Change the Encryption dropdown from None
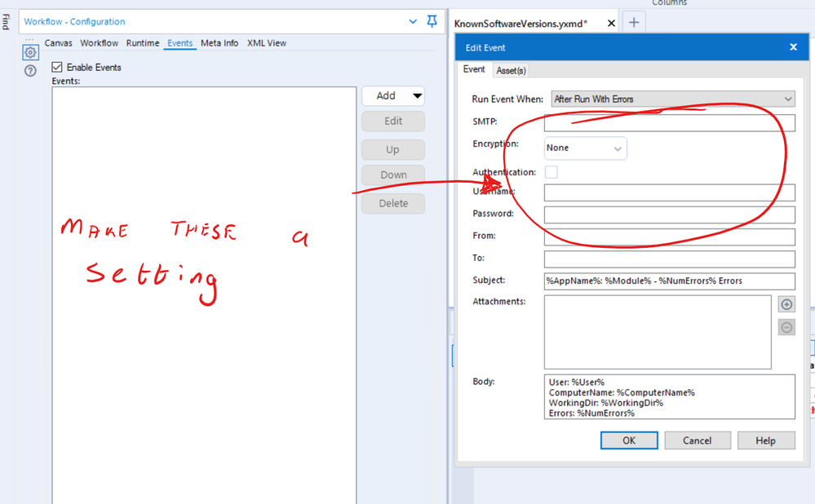Image resolution: width=815 pixels, height=504 pixels. coord(618,148)
